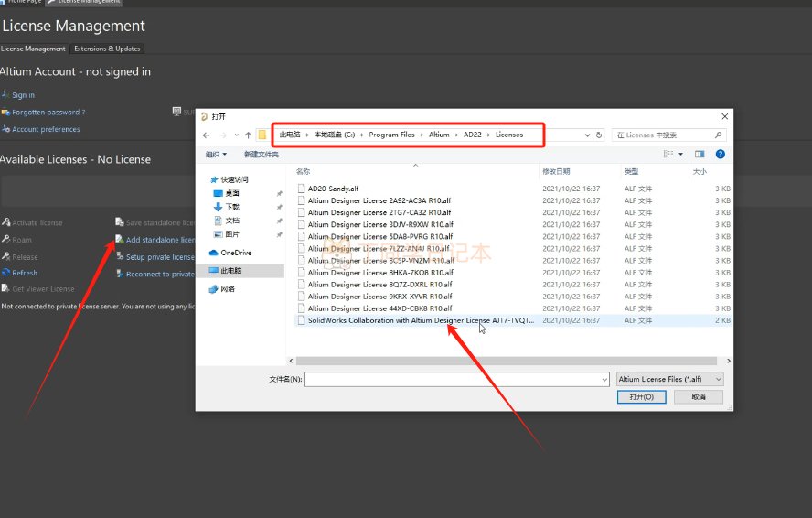Open the view options dropdown arrow

point(681,155)
